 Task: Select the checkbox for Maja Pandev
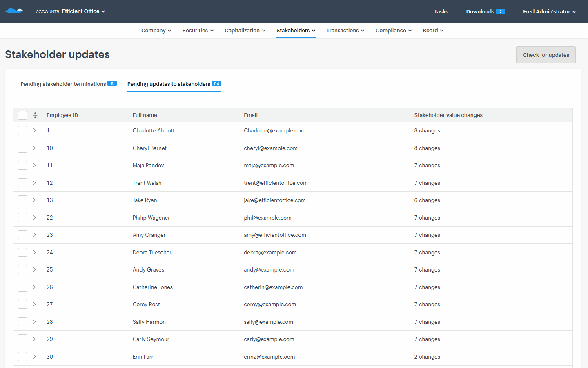(22, 165)
